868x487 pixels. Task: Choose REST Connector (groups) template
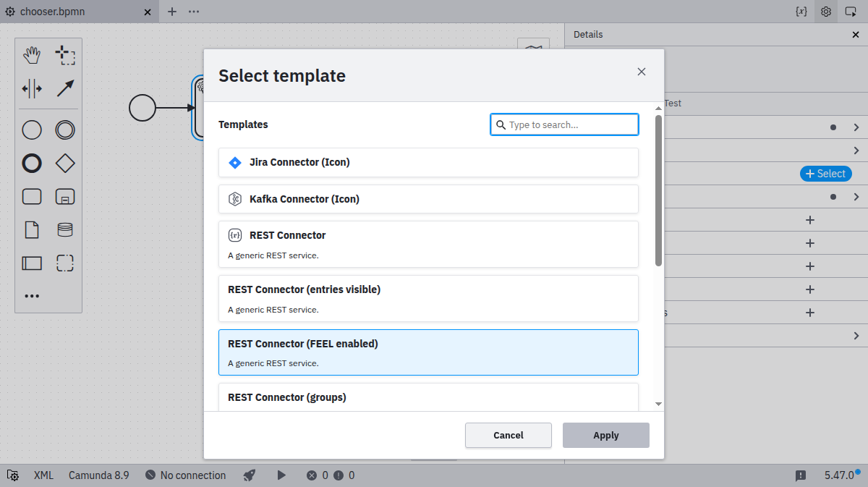tap(428, 397)
